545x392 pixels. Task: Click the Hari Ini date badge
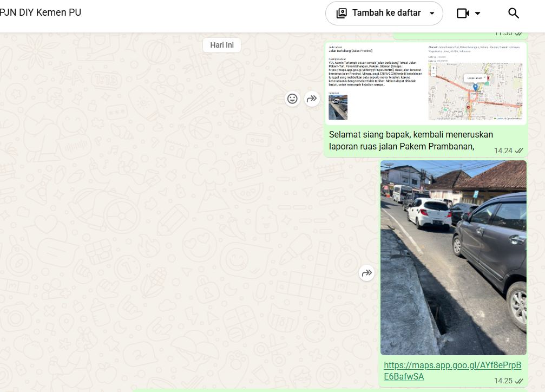coord(222,45)
